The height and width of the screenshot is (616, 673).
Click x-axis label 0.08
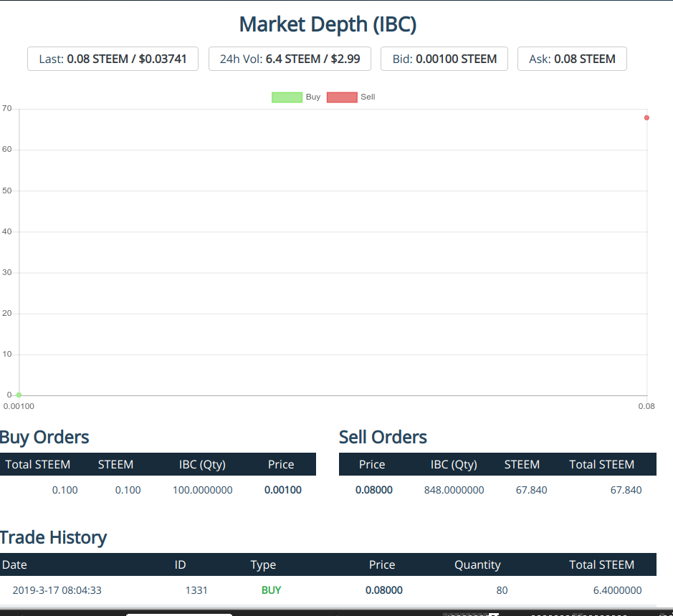click(646, 406)
